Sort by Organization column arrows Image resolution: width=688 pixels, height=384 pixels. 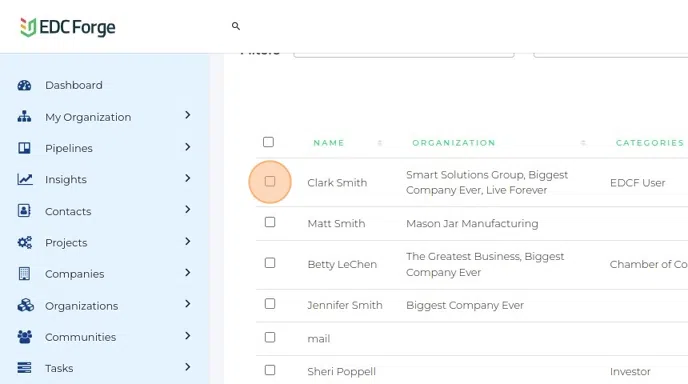point(583,143)
